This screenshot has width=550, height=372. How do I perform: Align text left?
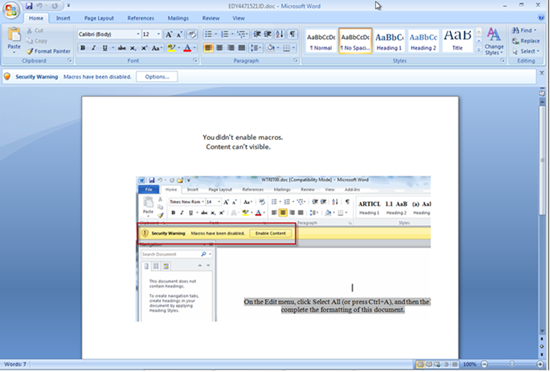pyautogui.click(x=208, y=48)
